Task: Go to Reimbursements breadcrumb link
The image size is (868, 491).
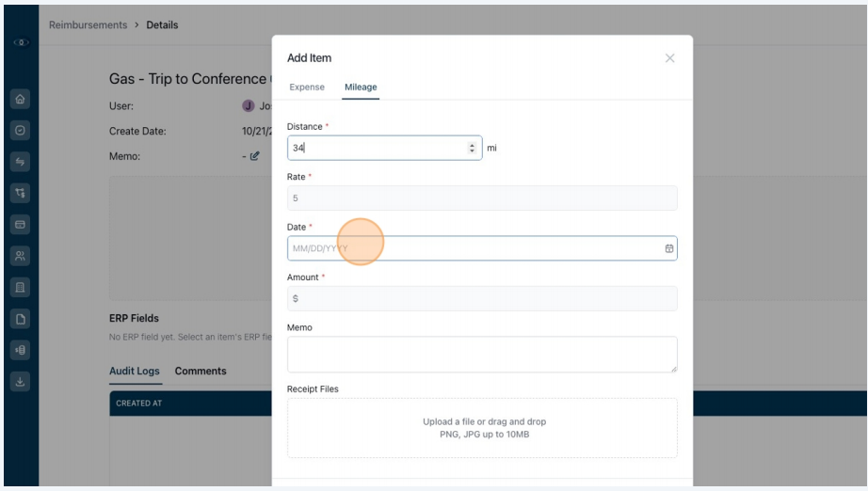Action: [88, 24]
